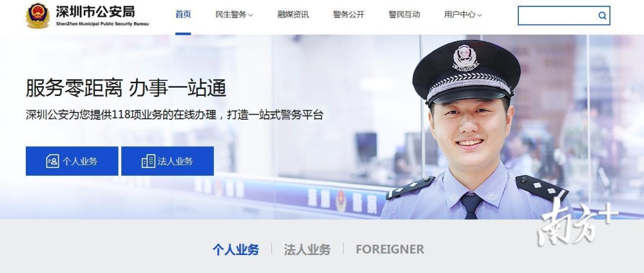Open the 用户中心 menu
The width and height of the screenshot is (644, 273).
tap(460, 15)
